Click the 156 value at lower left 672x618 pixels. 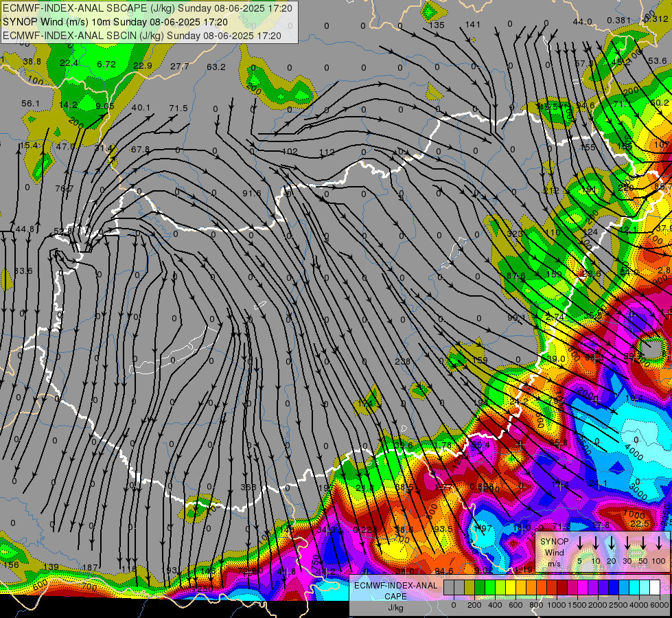[11, 565]
